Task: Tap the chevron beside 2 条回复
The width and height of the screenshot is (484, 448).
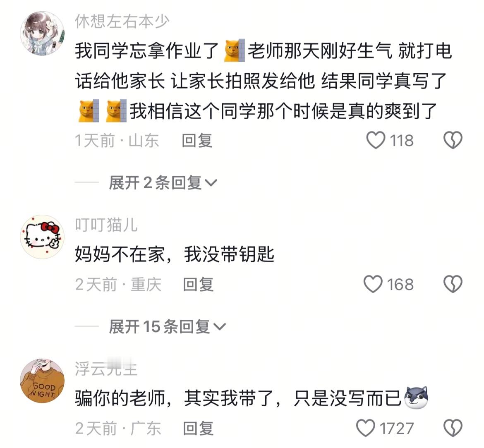Action: [x=211, y=183]
